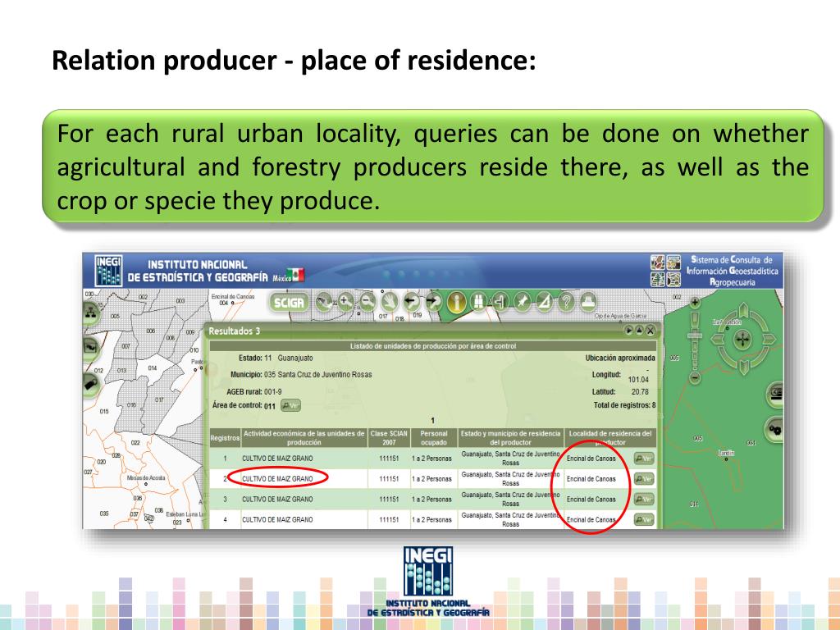This screenshot has width=840, height=630.
Task: Click the Resultados 3 panel title
Action: pyautogui.click(x=234, y=331)
